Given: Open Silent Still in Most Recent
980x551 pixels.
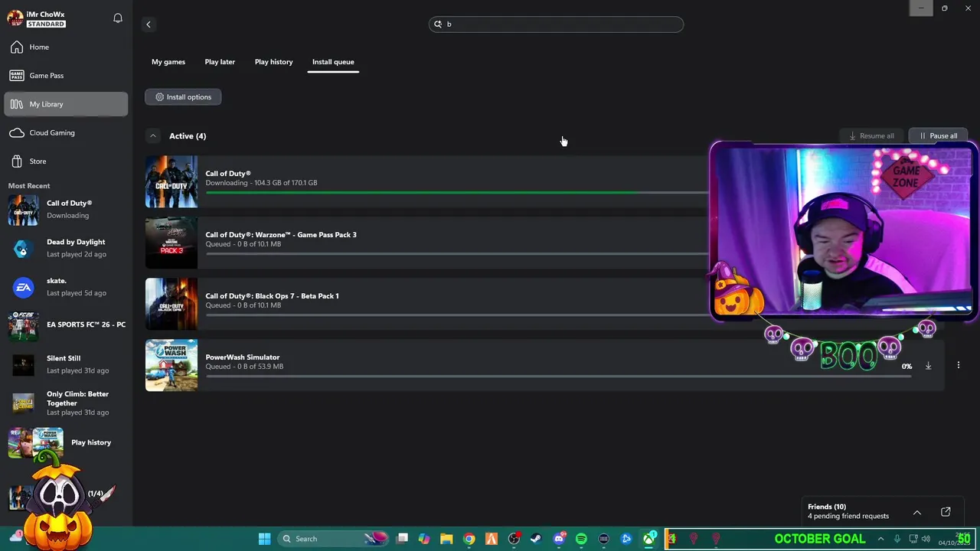Looking at the screenshot, I should click(x=66, y=364).
